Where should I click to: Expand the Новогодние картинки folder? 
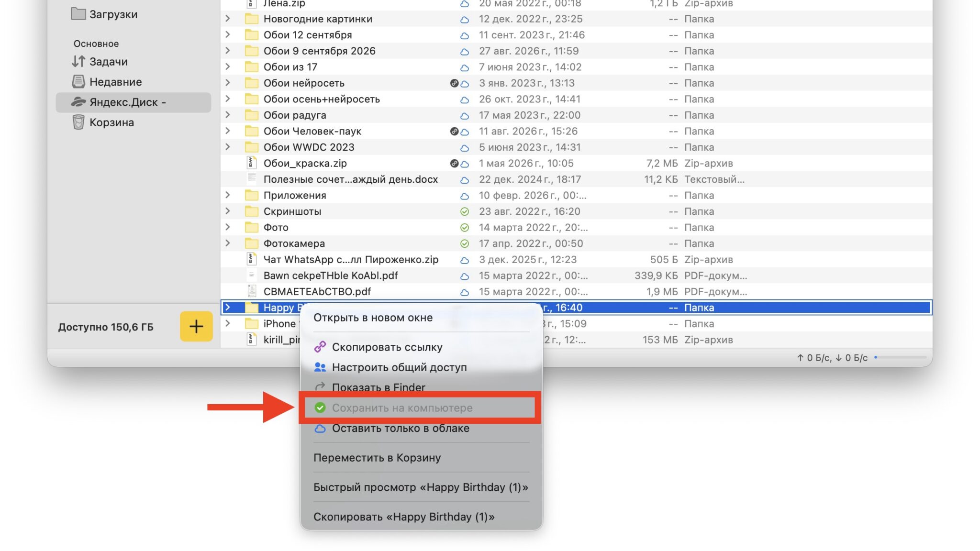tap(228, 19)
